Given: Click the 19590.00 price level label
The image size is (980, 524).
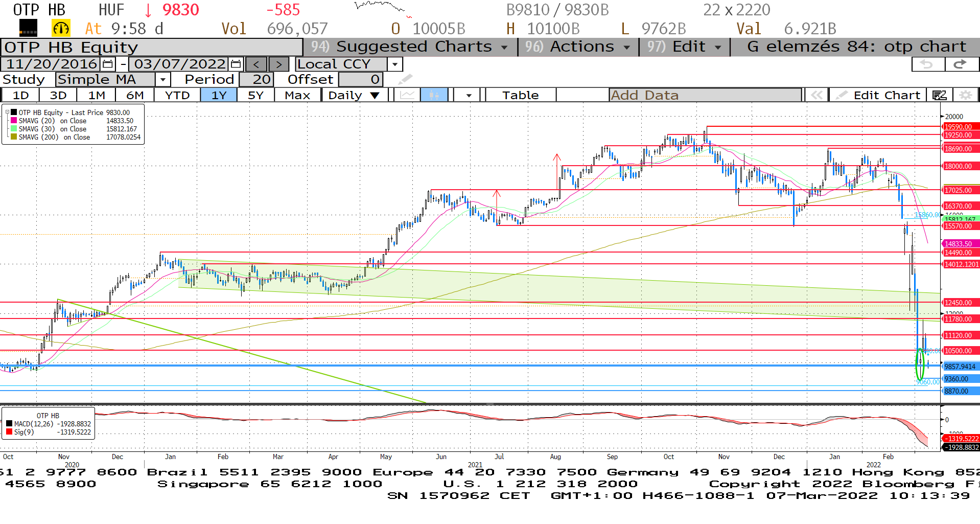Looking at the screenshot, I should 961,127.
